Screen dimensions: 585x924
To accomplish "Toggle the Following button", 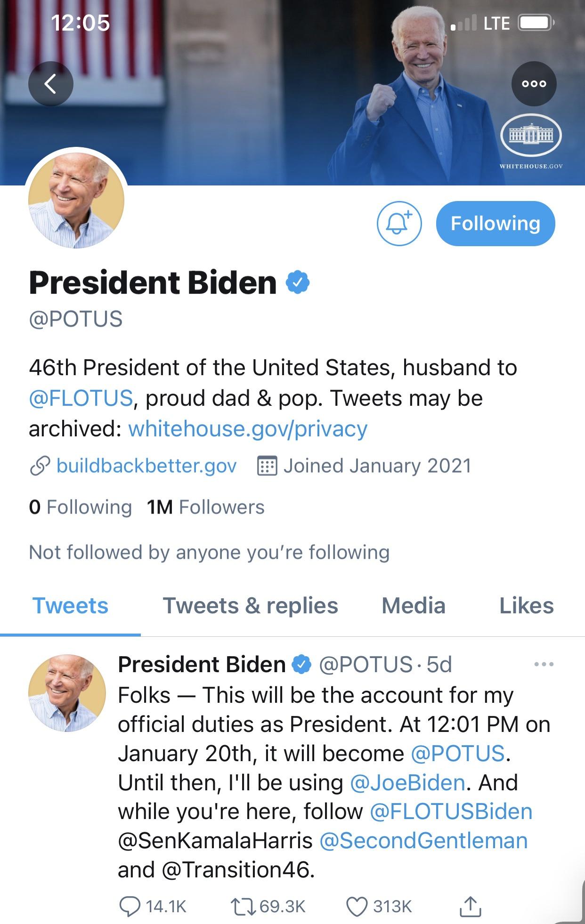I will pyautogui.click(x=495, y=224).
